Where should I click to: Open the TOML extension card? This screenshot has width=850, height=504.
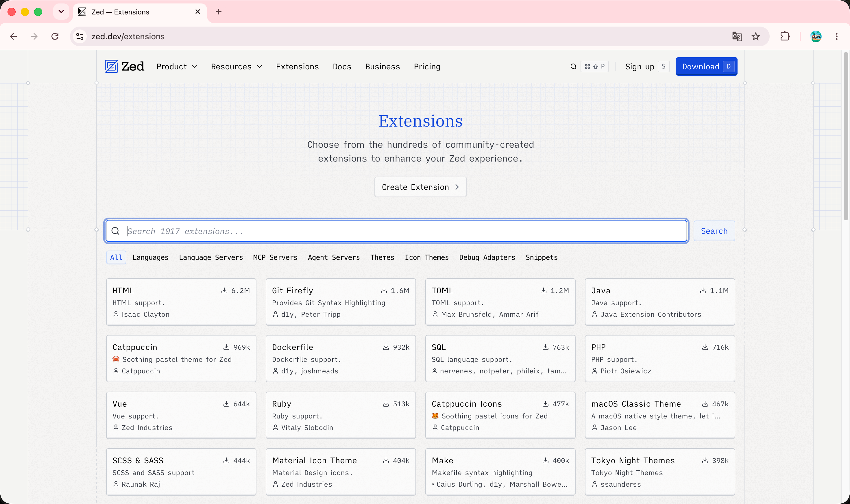[500, 302]
